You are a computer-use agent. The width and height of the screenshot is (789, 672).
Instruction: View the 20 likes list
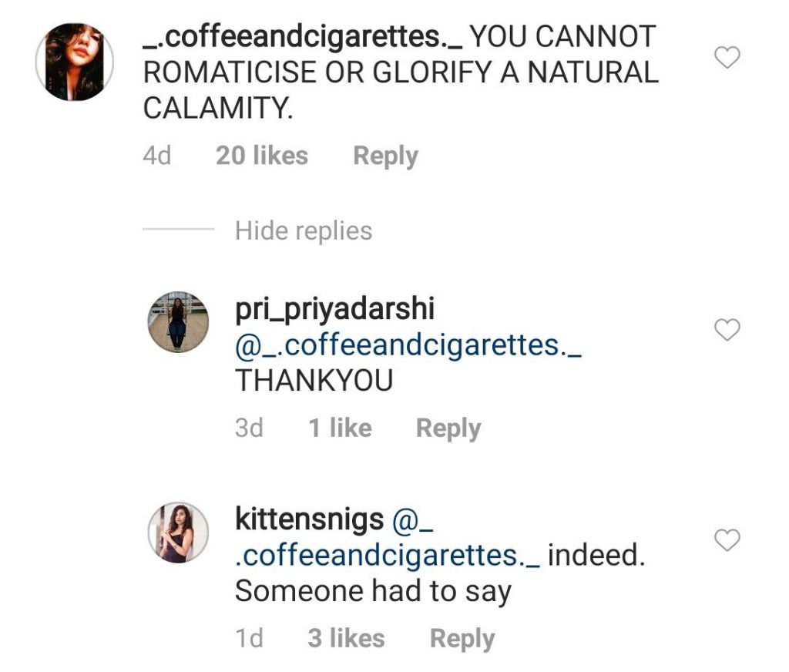click(x=262, y=156)
